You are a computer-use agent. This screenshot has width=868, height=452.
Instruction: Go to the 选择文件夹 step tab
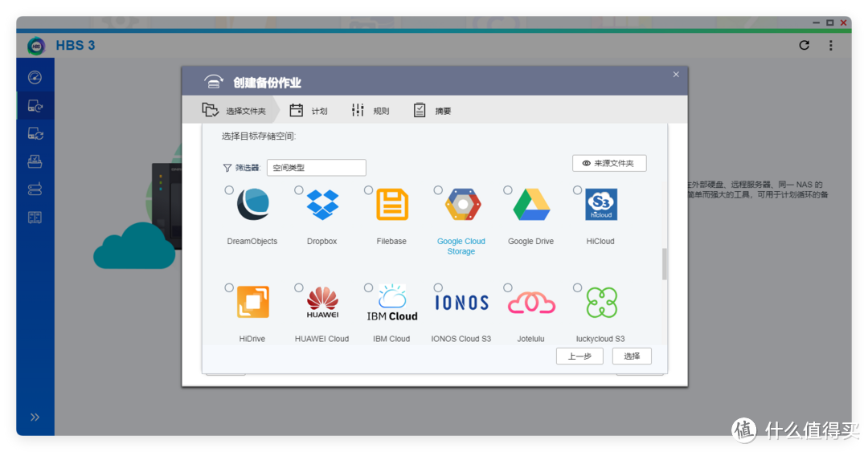pos(234,111)
